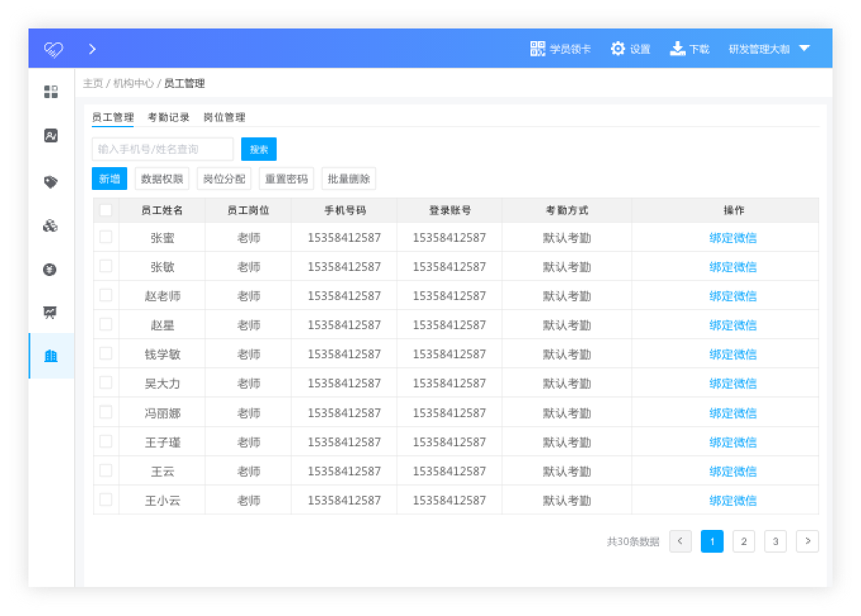This screenshot has width=861, height=616.
Task: Click 绑定微信 for 张敏
Action: pos(733,267)
